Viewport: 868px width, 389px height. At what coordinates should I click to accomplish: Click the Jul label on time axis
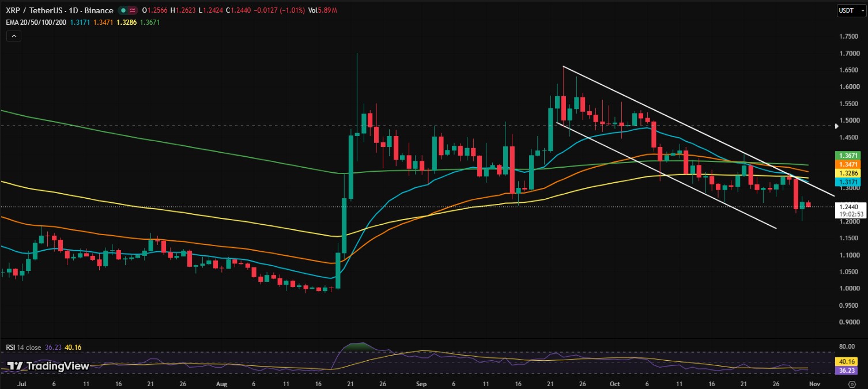pos(22,383)
